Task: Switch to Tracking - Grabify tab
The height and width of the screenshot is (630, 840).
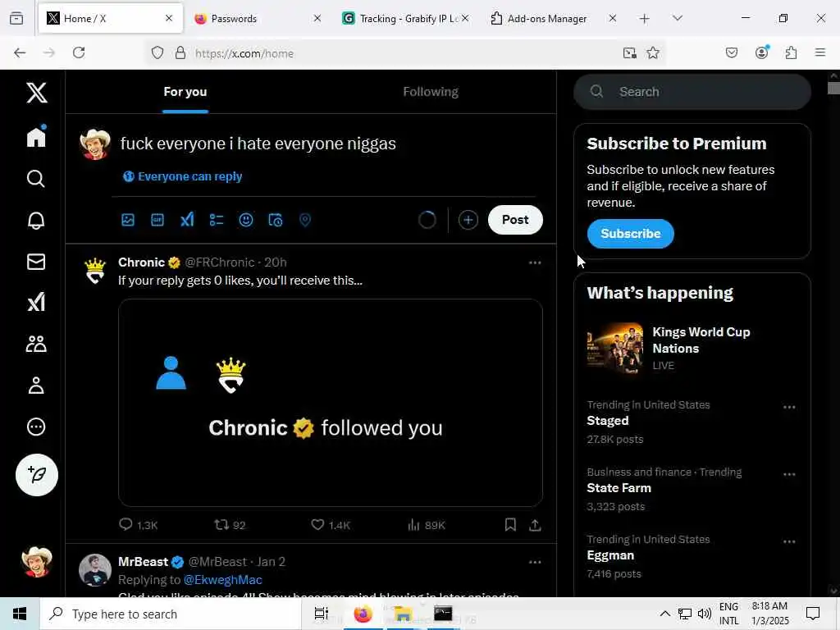Action: tap(405, 18)
